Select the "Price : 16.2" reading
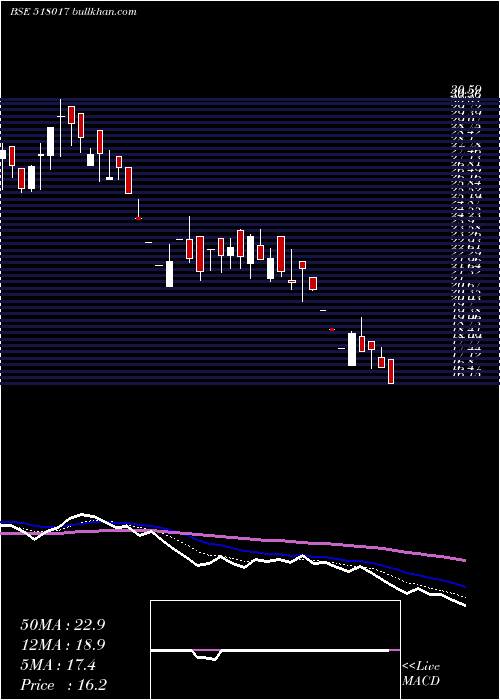This screenshot has width=500, height=700. (63, 685)
